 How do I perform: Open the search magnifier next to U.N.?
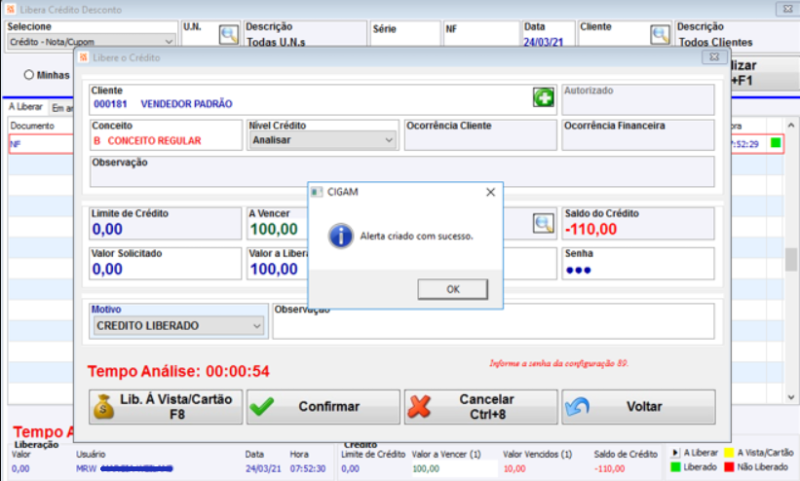[x=229, y=35]
